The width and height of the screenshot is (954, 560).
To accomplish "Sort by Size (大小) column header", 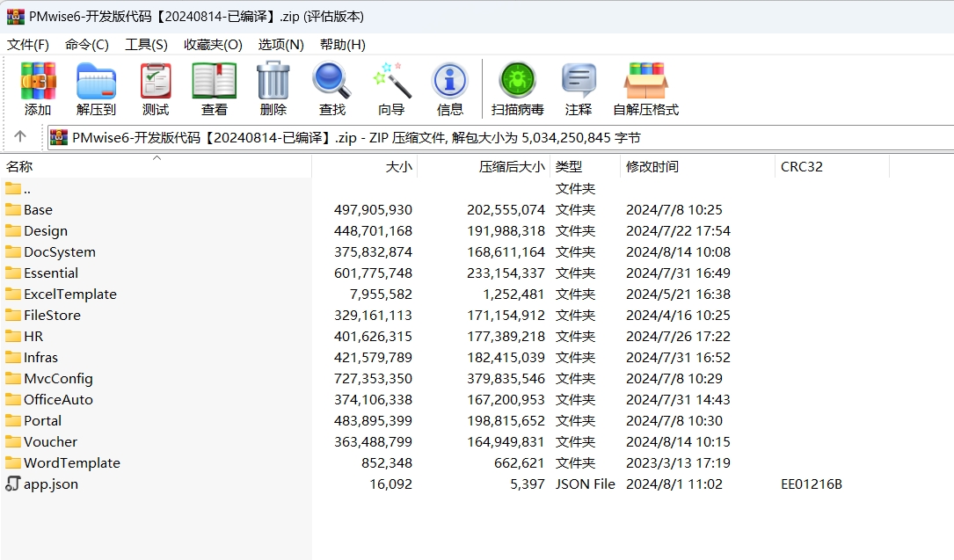I will click(x=364, y=167).
